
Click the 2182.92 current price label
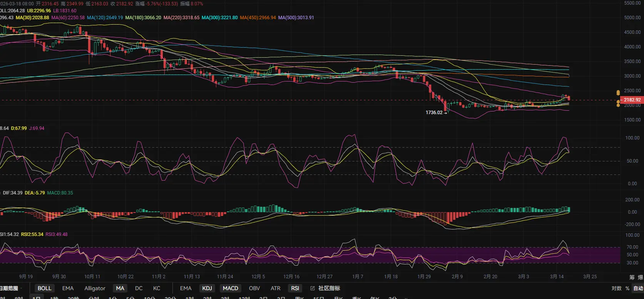632,100
